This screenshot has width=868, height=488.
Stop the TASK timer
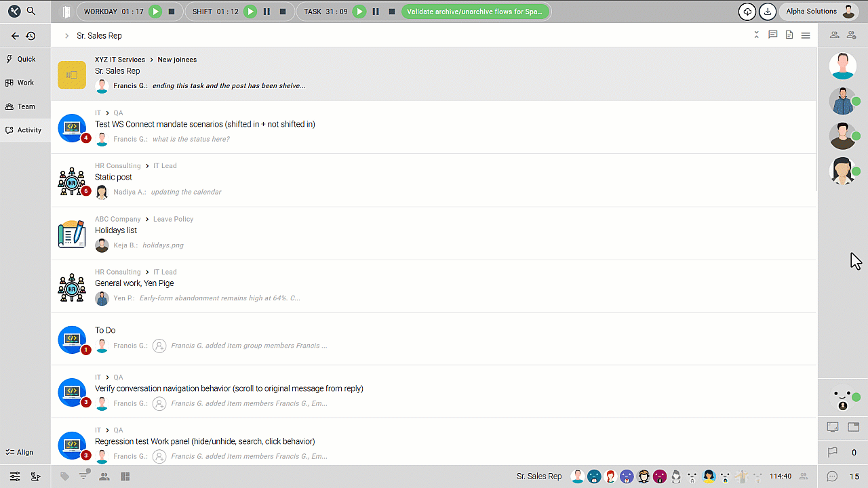click(x=392, y=12)
